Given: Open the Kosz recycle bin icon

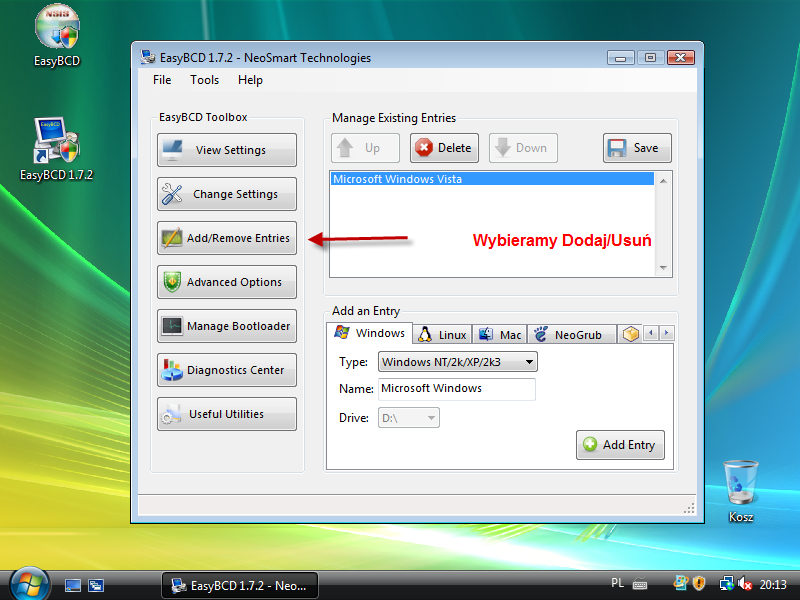Looking at the screenshot, I should [x=740, y=492].
